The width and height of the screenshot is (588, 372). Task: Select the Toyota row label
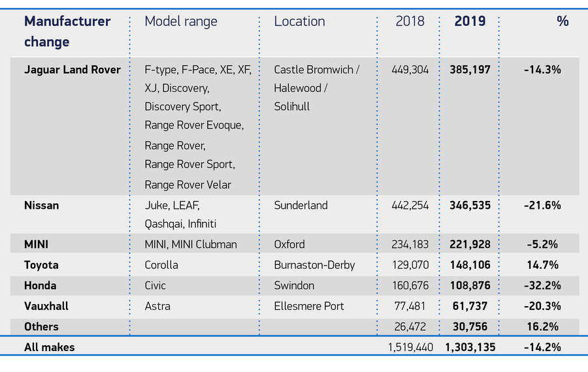click(x=41, y=265)
